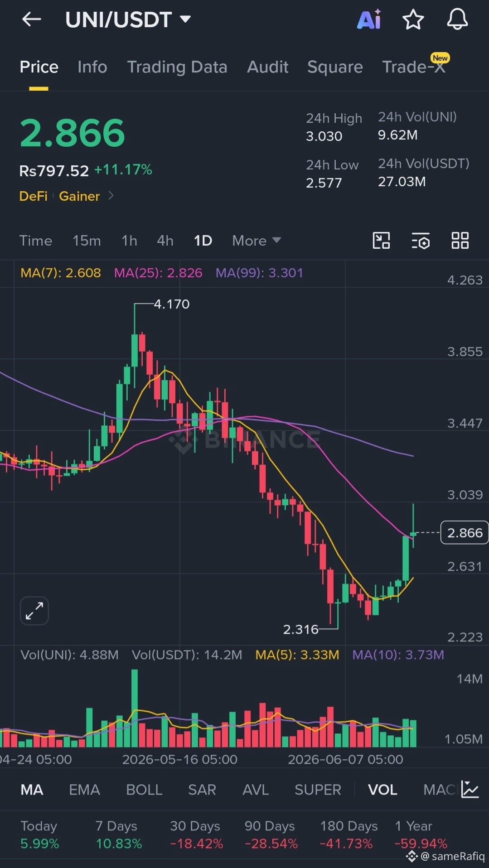Open price alerts with the bell icon
489x868 pixels.
tap(457, 19)
